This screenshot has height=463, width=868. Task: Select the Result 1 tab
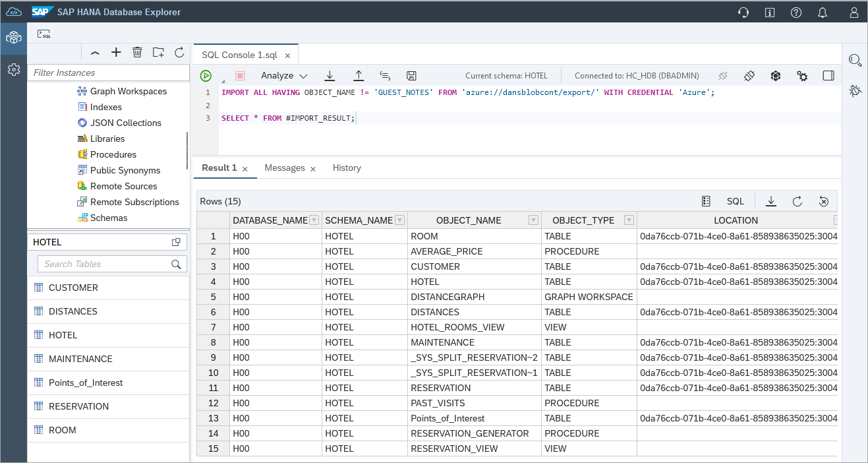[219, 168]
